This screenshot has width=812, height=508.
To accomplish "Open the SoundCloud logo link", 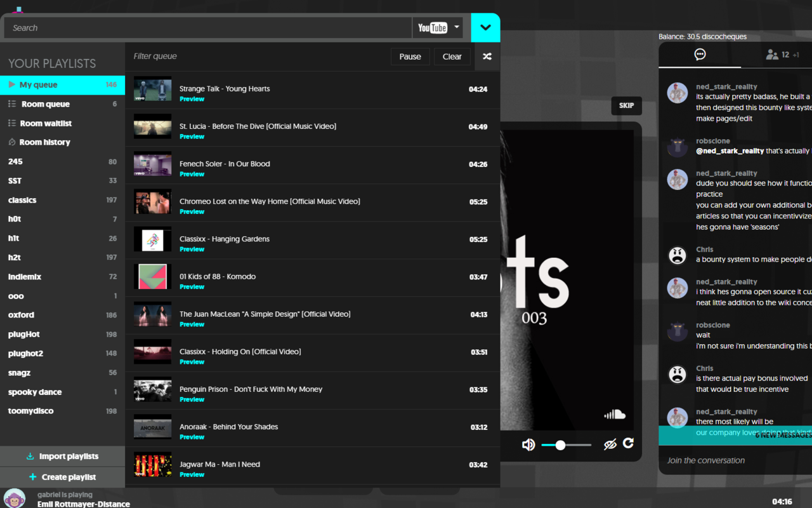I will point(615,415).
